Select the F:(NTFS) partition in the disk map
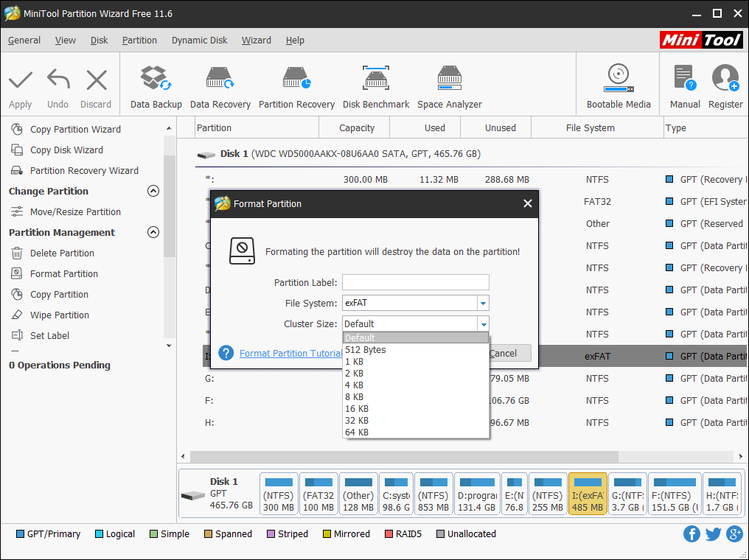749x560 pixels. [x=674, y=493]
